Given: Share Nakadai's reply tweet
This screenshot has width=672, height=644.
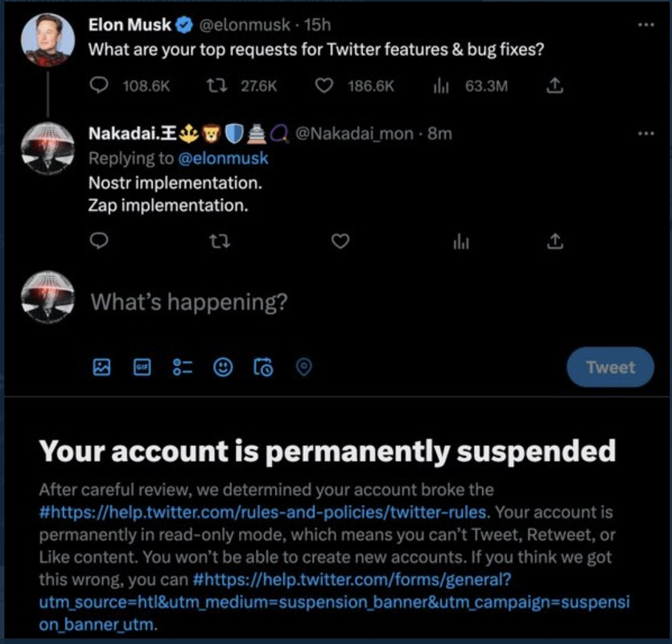Looking at the screenshot, I should coord(554,241).
